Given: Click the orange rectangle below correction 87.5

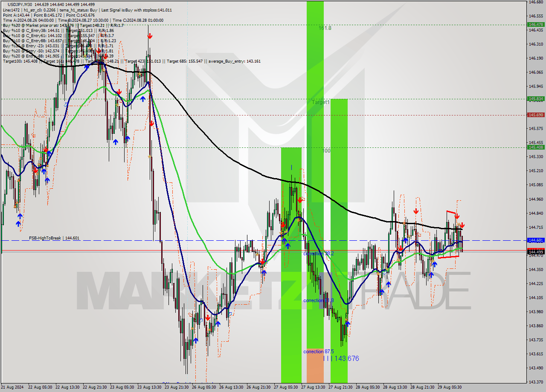Looking at the screenshot, I should coord(315,366).
